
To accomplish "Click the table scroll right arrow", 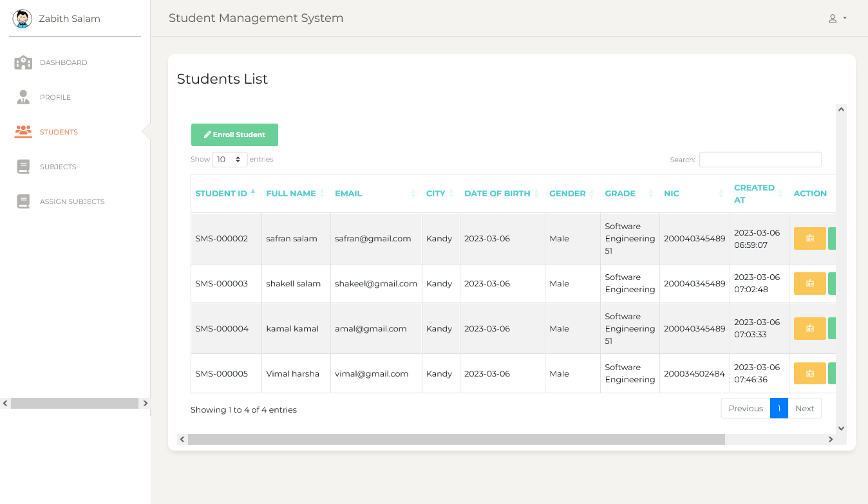I will click(831, 439).
